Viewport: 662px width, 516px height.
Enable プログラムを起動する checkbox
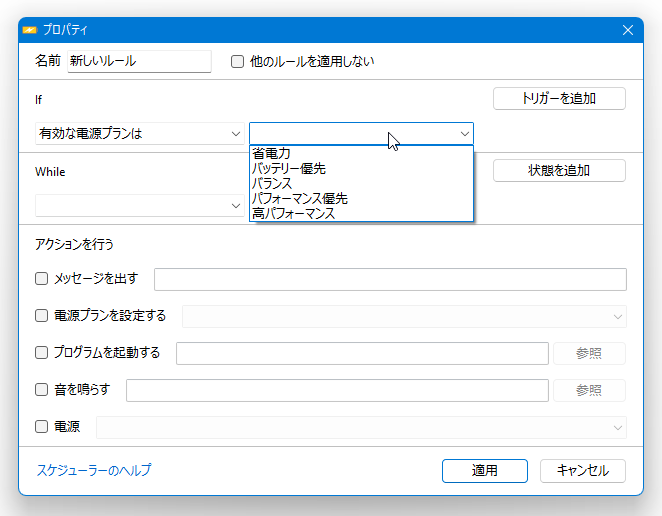click(41, 353)
